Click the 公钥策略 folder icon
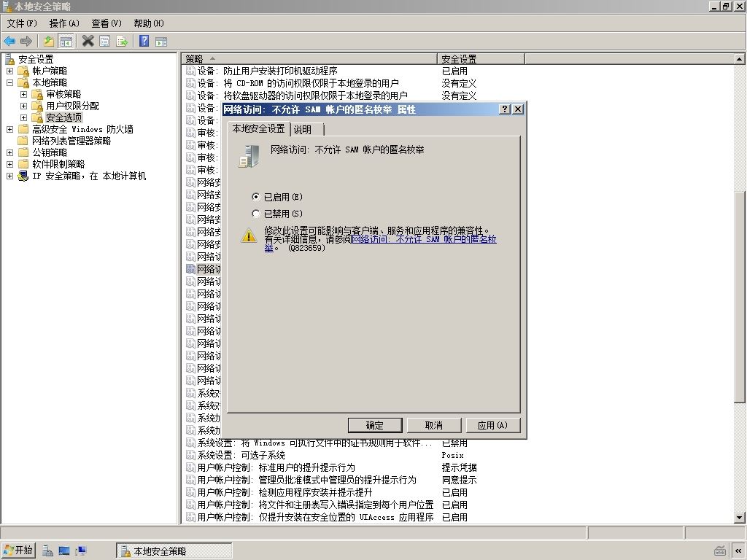Screen dimensions: 747x560 tap(23, 152)
